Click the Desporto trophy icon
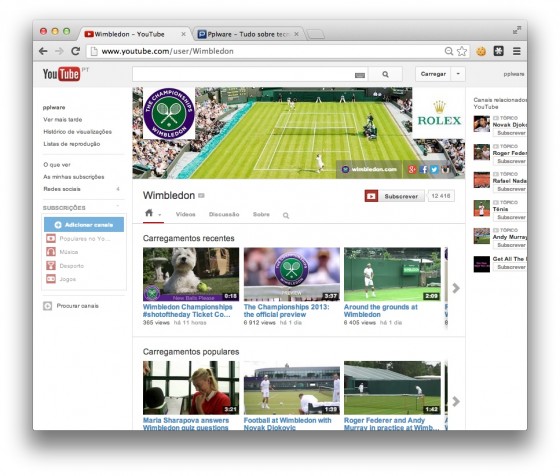The image size is (560, 476). 51,265
